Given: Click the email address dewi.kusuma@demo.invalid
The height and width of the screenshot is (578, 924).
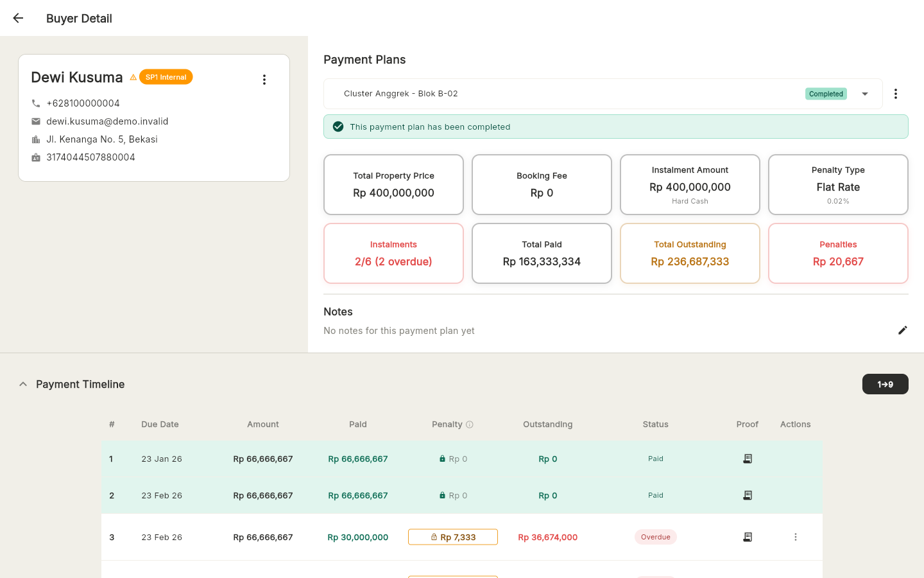Looking at the screenshot, I should (x=107, y=121).
